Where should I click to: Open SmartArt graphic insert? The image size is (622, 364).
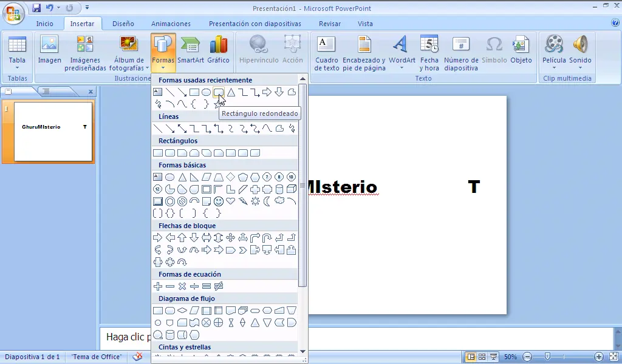click(x=190, y=50)
